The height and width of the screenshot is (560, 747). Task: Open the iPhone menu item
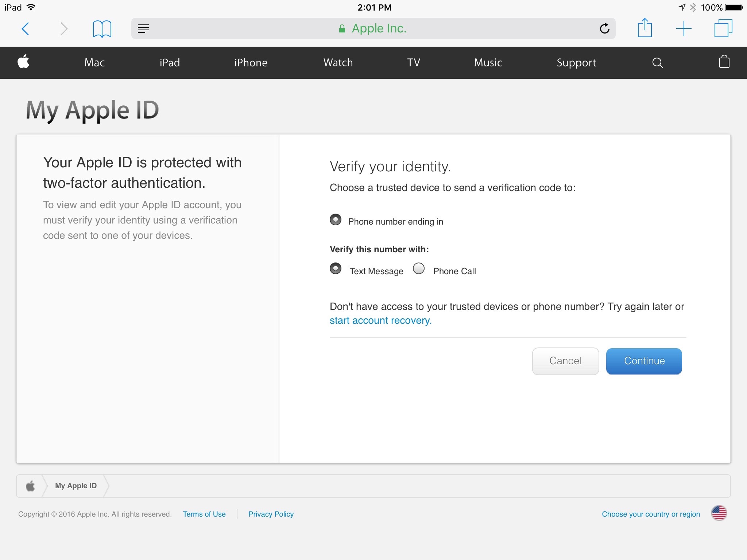pyautogui.click(x=251, y=63)
